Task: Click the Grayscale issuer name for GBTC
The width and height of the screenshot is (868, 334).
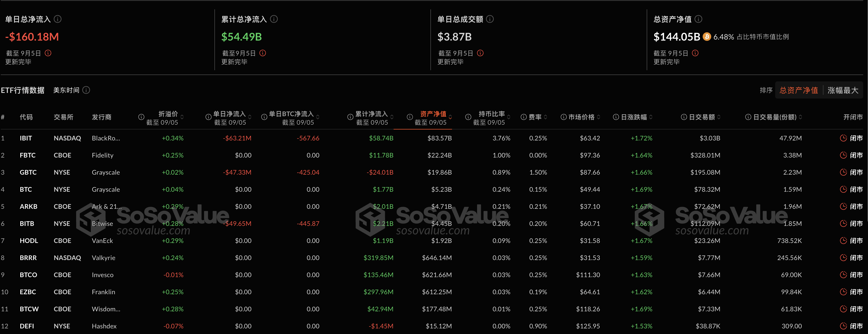Action: coord(106,172)
